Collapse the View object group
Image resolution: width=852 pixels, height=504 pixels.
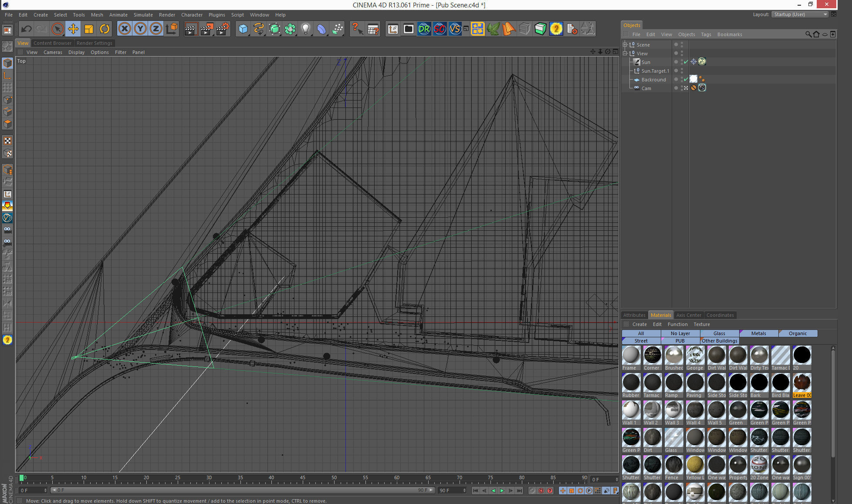point(625,54)
